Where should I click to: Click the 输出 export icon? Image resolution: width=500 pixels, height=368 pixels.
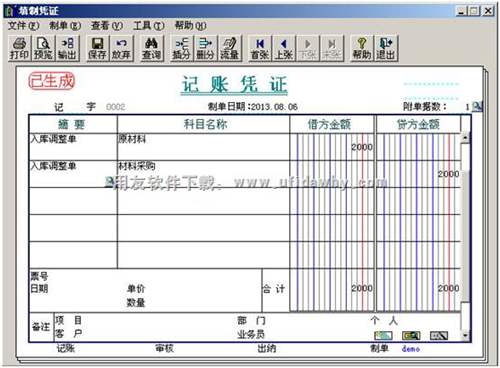pos(68,48)
